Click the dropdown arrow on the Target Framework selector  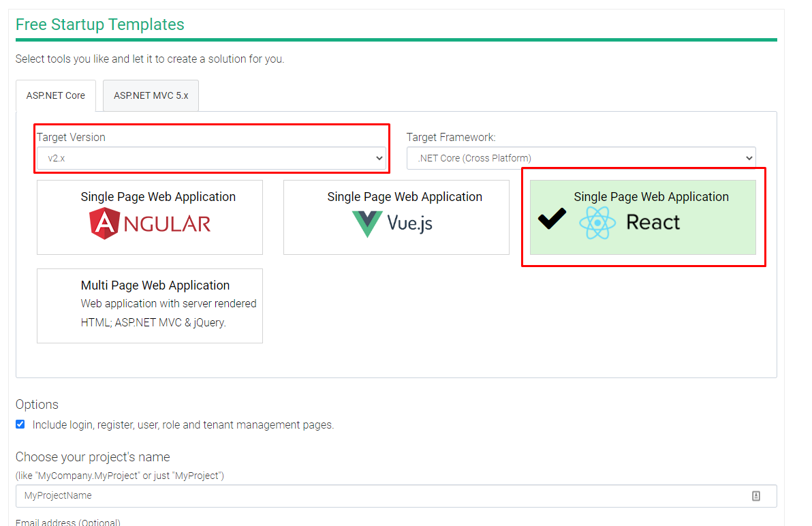[x=749, y=157]
